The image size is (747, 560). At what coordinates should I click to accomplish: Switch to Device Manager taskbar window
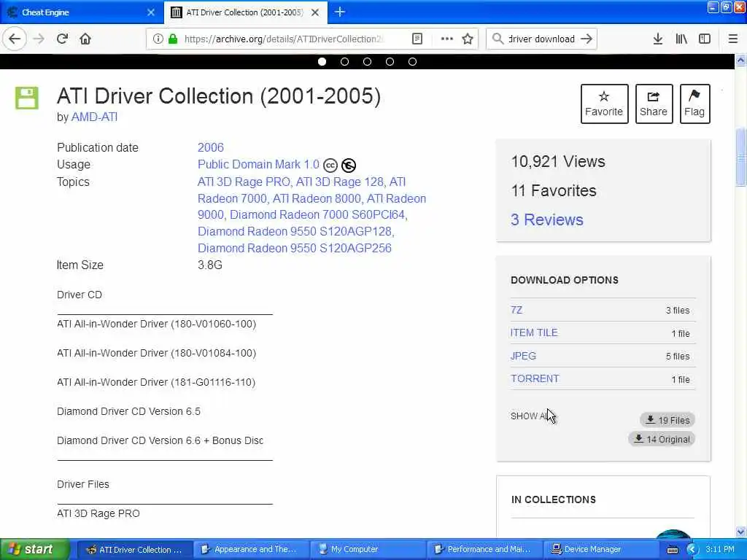click(x=600, y=549)
